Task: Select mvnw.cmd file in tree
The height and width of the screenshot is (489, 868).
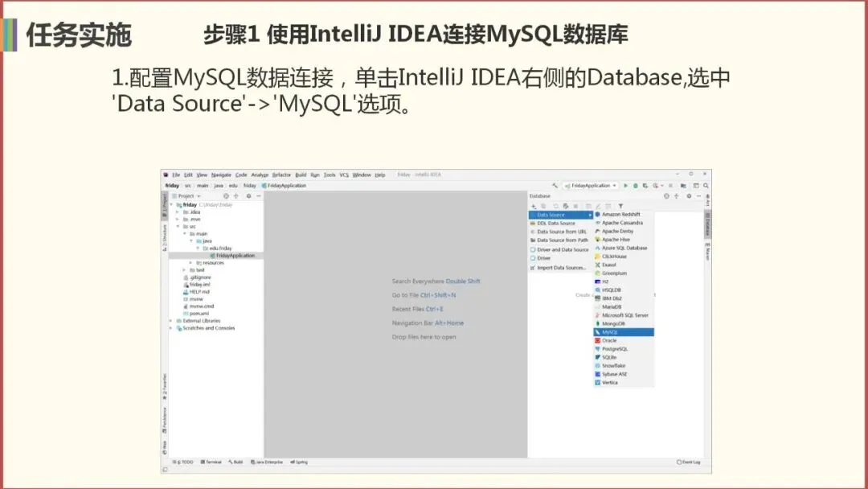Action: [x=199, y=306]
